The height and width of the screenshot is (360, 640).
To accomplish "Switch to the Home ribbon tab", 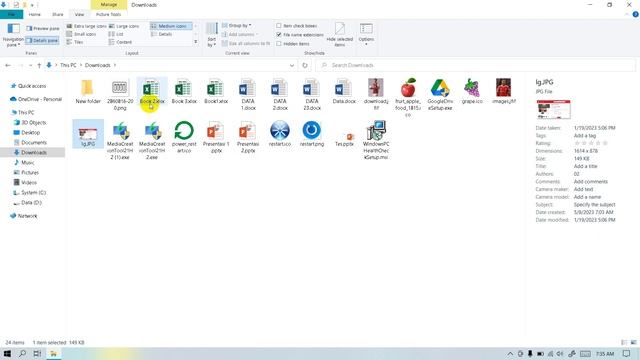I will point(35,14).
